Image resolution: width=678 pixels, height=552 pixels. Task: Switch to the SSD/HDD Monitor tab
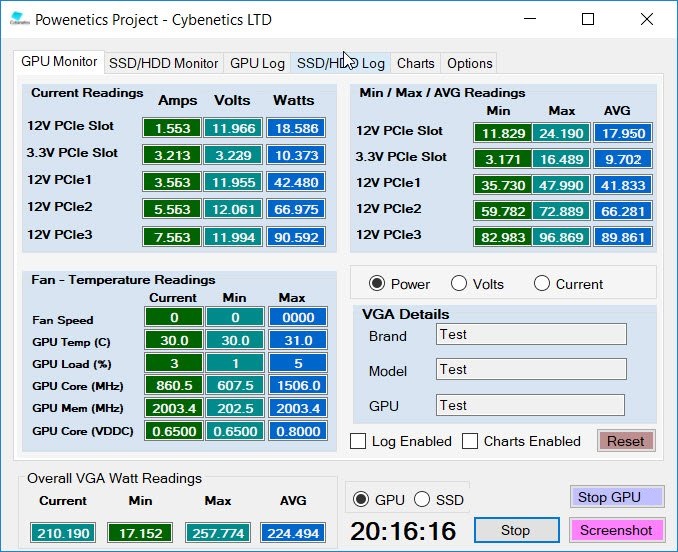(163, 64)
